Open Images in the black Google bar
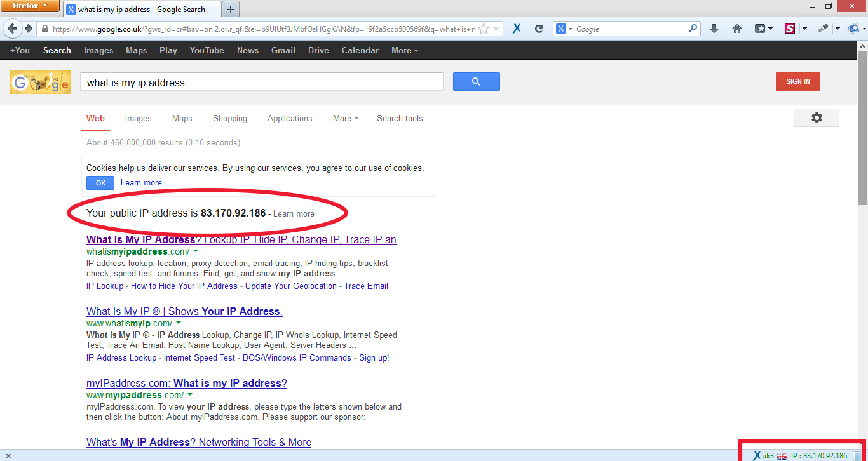Viewport: 868px width, 461px height. (x=98, y=50)
